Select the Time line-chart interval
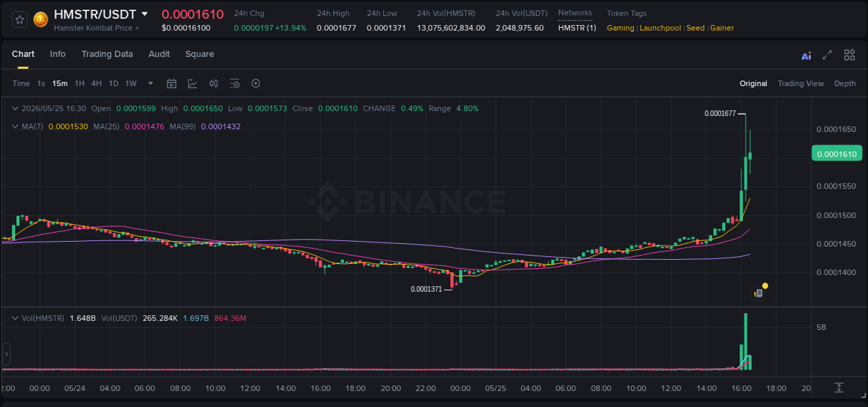 coord(21,83)
